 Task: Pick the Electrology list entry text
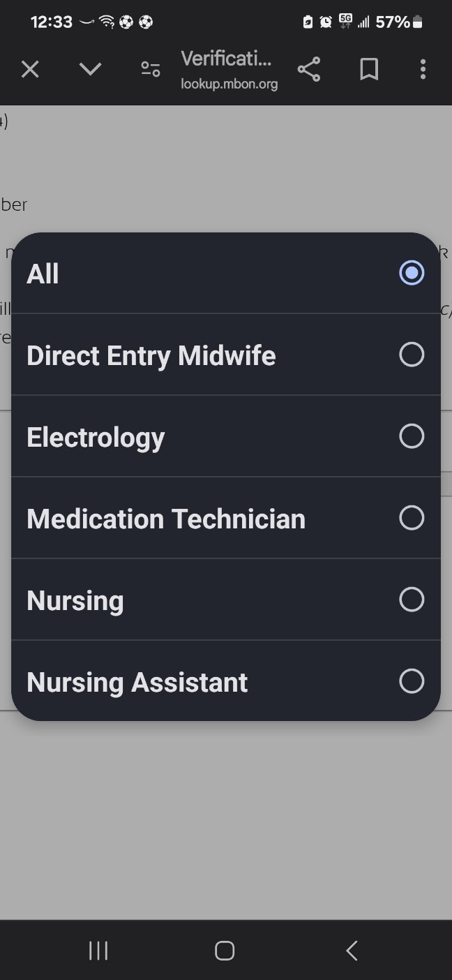pyautogui.click(x=96, y=437)
